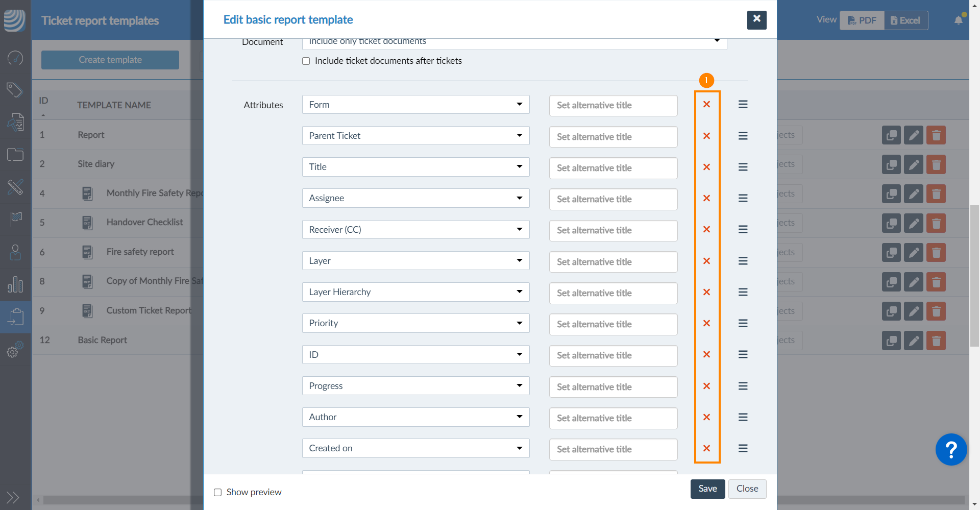This screenshot has height=510, width=980.
Task: Click alternative title field for Title row
Action: tap(613, 168)
